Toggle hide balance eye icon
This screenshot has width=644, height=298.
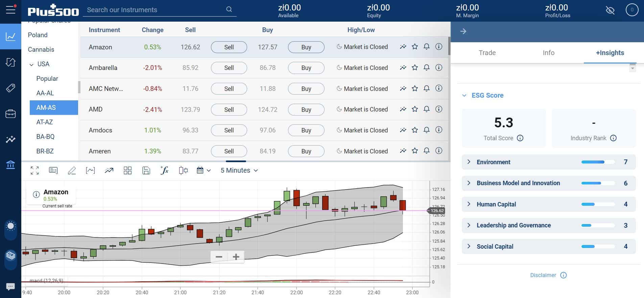[610, 10]
